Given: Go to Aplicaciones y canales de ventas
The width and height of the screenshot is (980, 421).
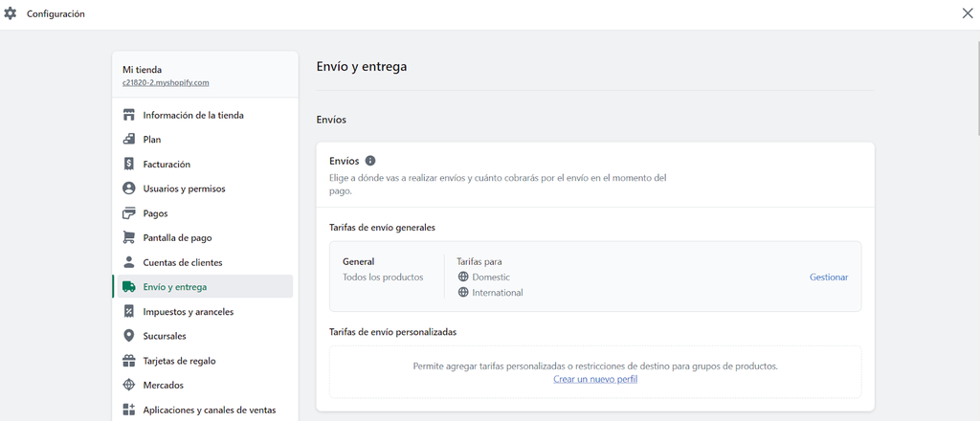Looking at the screenshot, I should (209, 410).
